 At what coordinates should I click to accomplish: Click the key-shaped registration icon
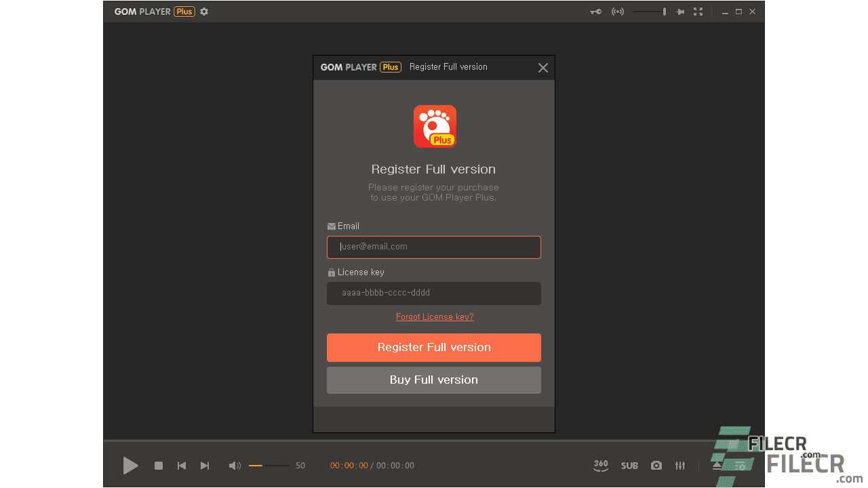[595, 12]
